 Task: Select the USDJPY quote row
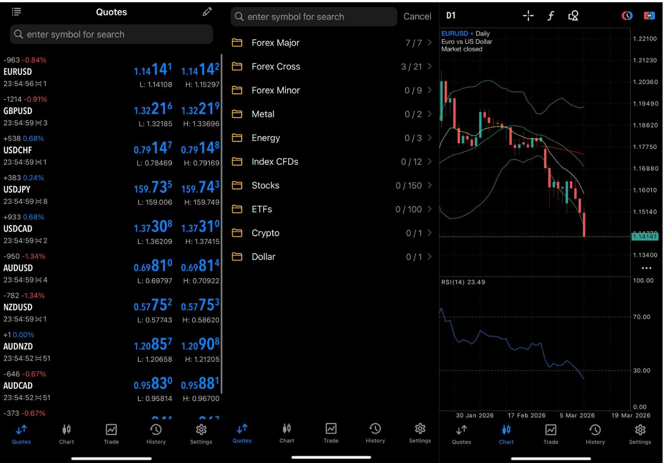click(111, 190)
